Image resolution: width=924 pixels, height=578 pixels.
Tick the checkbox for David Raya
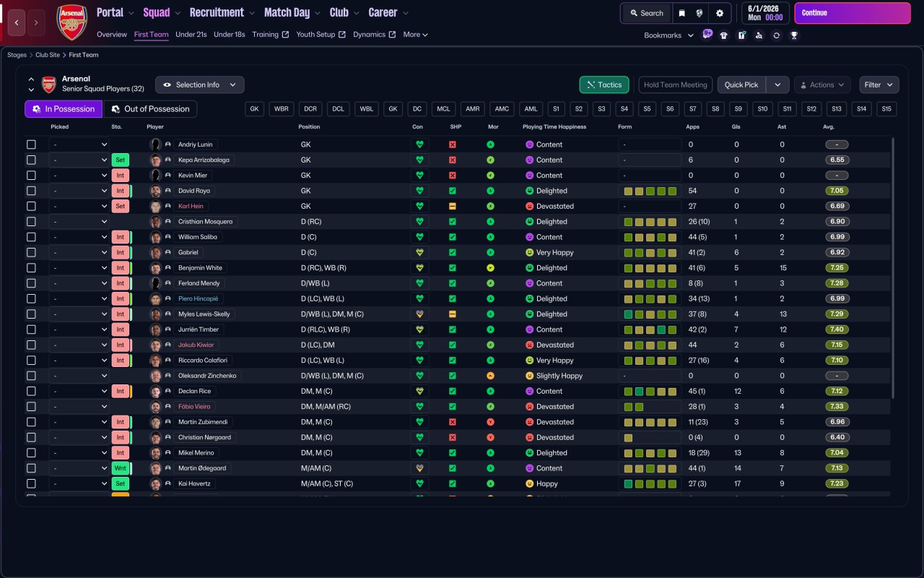pos(31,191)
